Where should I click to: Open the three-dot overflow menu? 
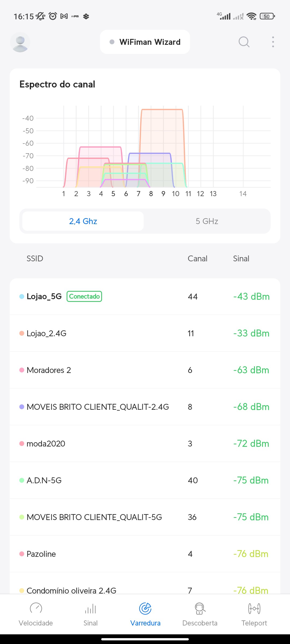point(273,42)
